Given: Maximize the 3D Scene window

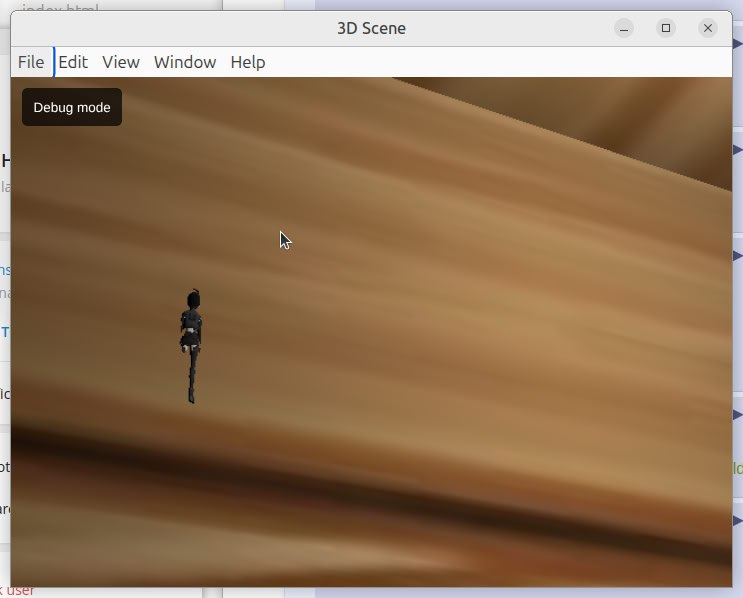Looking at the screenshot, I should pyautogui.click(x=666, y=28).
